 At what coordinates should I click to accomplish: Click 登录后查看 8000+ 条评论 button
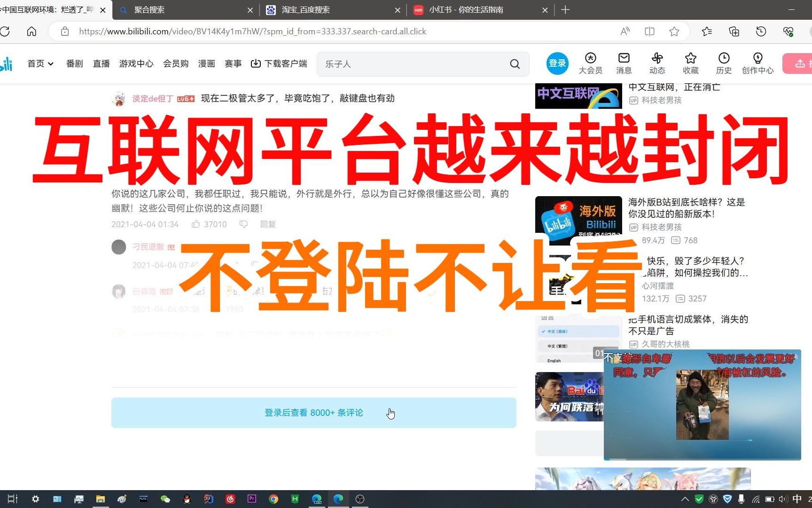click(x=313, y=413)
